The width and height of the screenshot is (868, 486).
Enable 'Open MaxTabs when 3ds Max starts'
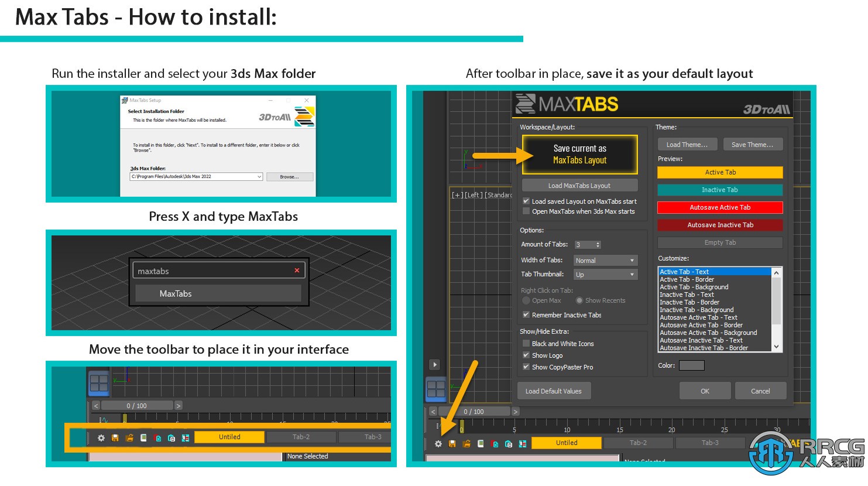(526, 211)
